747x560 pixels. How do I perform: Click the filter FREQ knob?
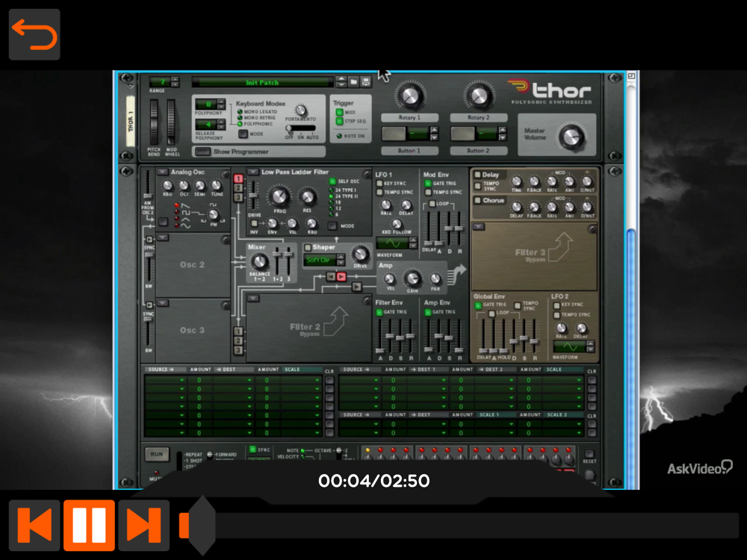(279, 196)
